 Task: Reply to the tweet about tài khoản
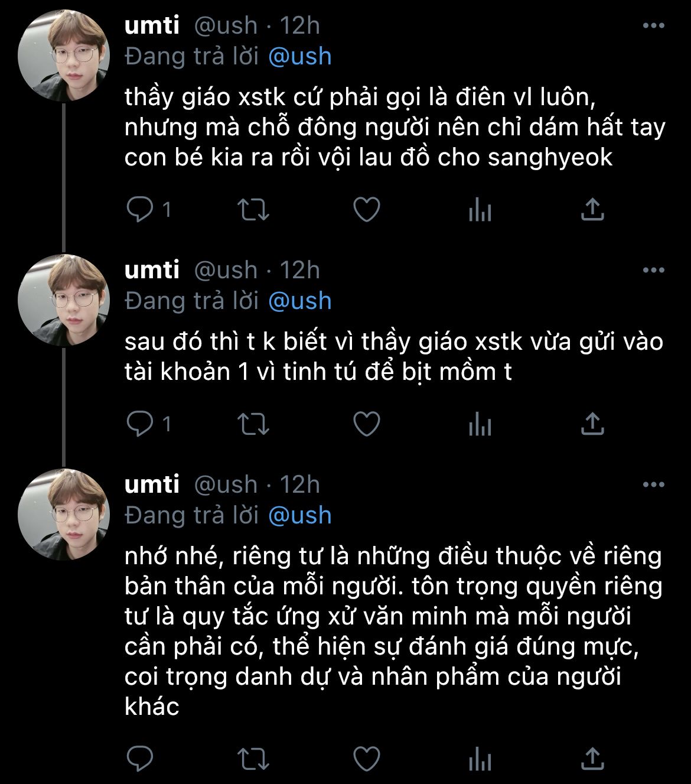point(140,424)
